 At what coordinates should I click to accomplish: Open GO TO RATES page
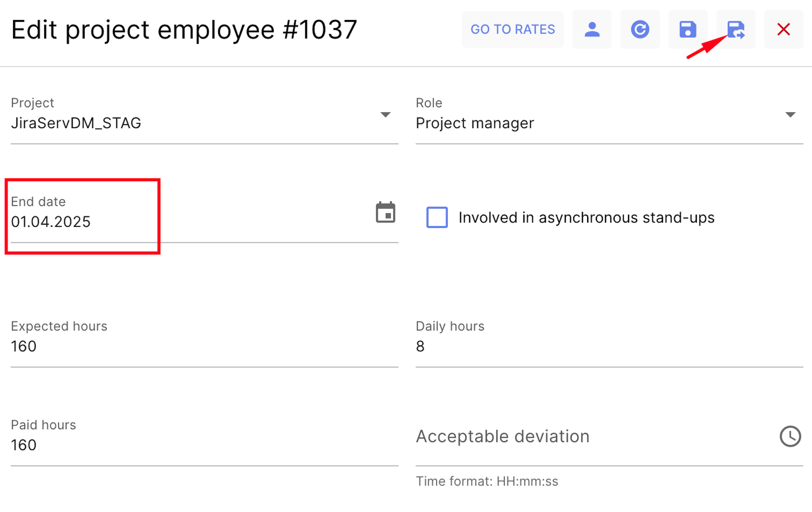tap(513, 29)
